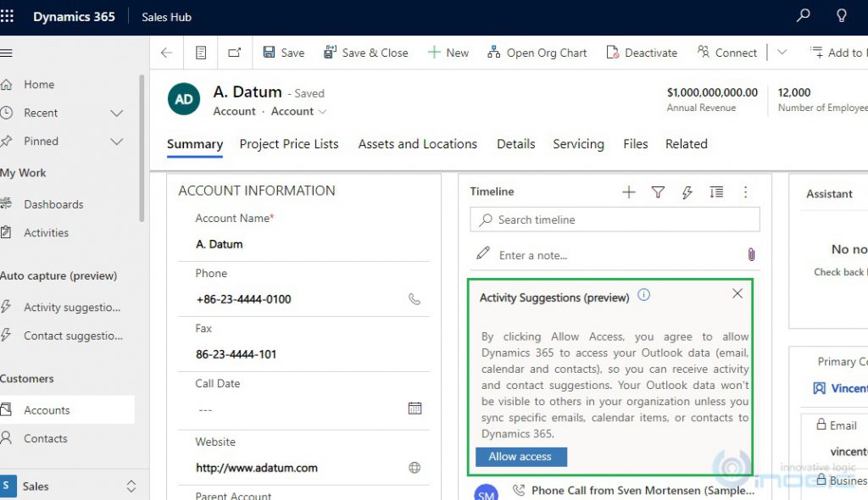This screenshot has width=868, height=500.
Task: Expand the Recent section in the sidebar
Action: click(117, 113)
